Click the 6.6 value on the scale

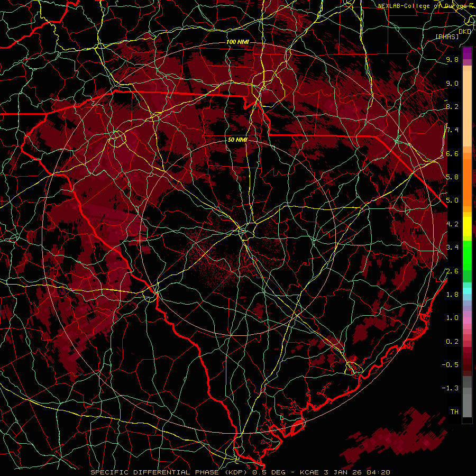[x=452, y=153]
